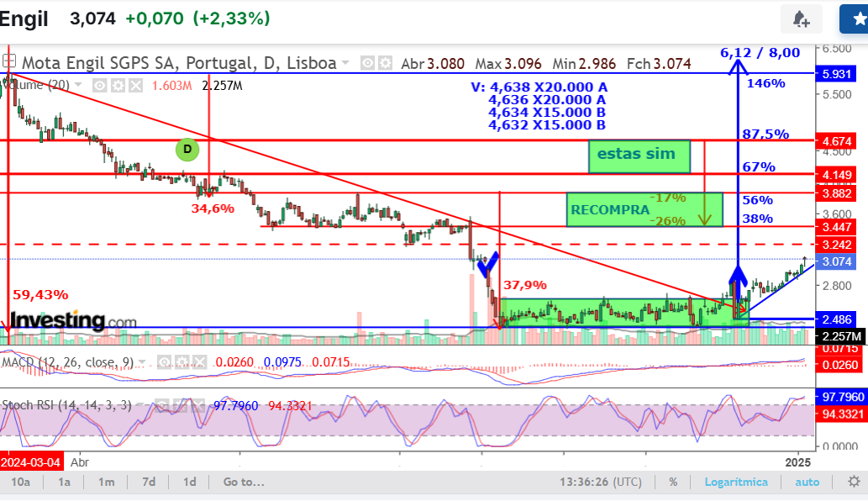Click the +0,070 (+2,33%) price change
Image resolution: width=868 pixels, height=501 pixels.
coord(197,18)
